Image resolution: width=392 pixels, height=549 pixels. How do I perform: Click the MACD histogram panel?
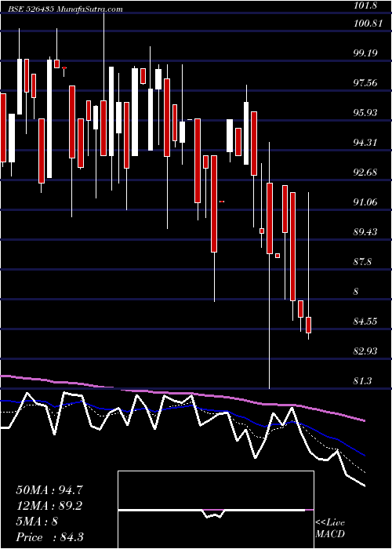tap(216, 510)
